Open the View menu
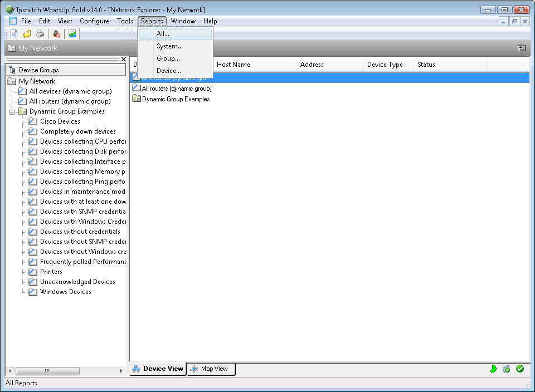This screenshot has height=392, width=535. click(65, 21)
